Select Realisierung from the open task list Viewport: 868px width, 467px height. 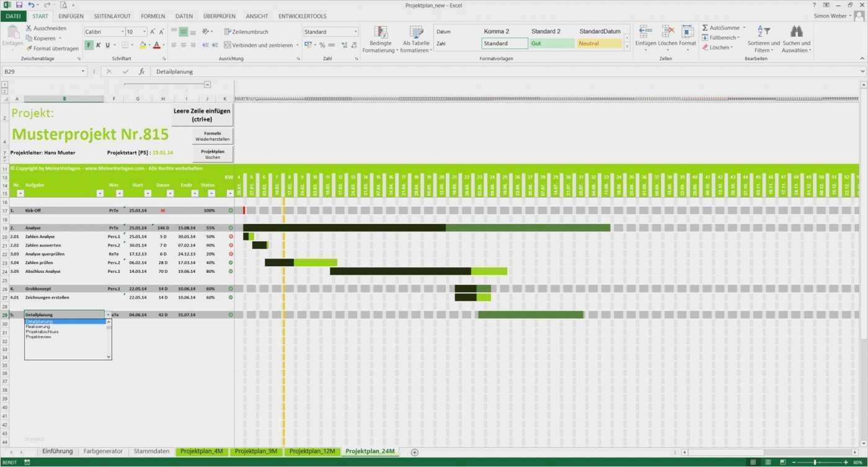(x=38, y=326)
